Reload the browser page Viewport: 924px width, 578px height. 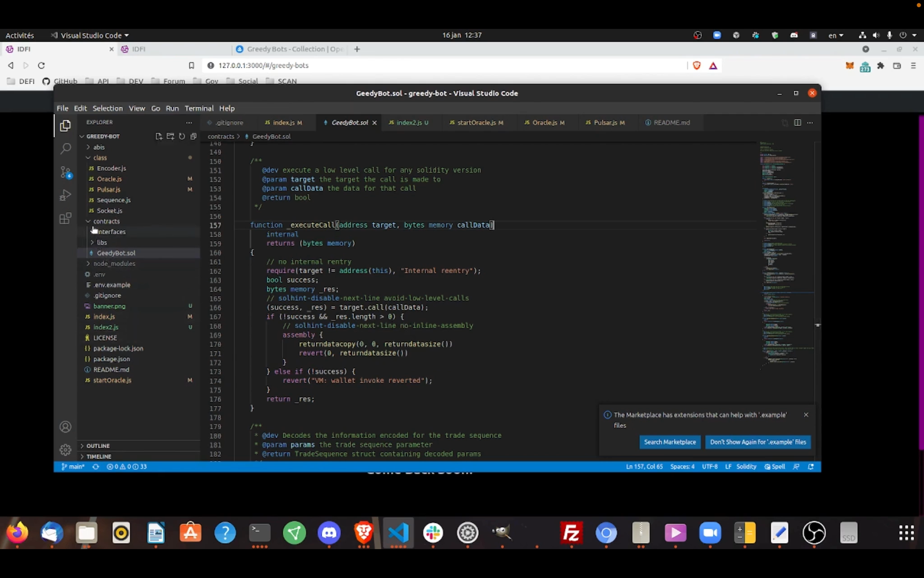(41, 65)
